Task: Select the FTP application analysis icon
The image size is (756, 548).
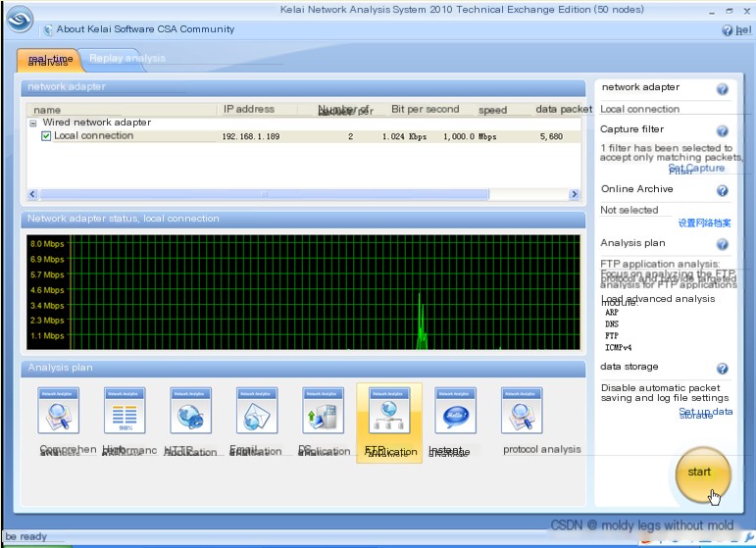Action: pos(389,411)
